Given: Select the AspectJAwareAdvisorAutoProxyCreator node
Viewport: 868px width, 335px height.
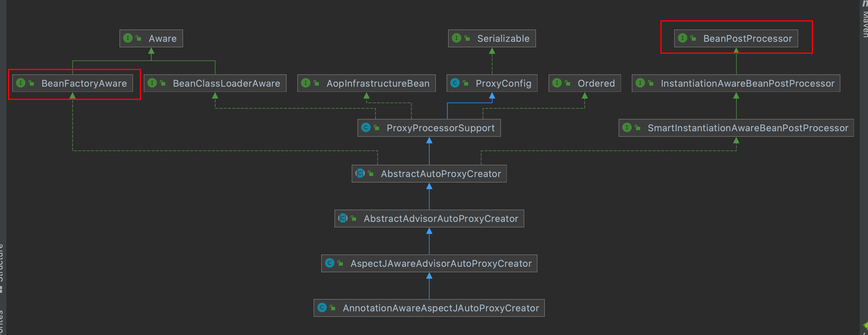Looking at the screenshot, I should tap(429, 263).
